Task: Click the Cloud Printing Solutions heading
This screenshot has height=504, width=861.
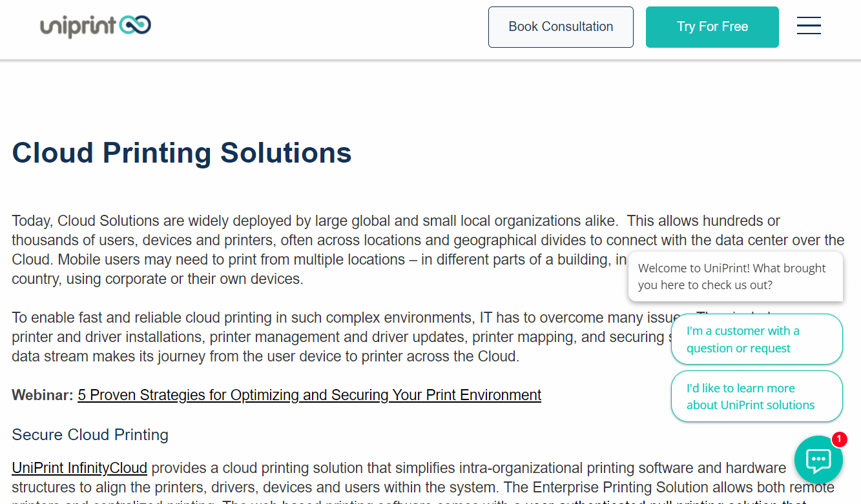Action: click(x=182, y=153)
